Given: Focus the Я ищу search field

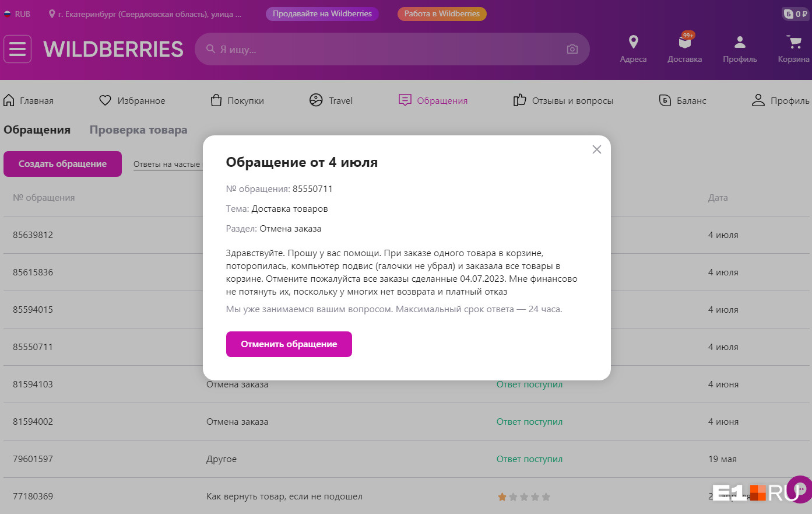Looking at the screenshot, I should pos(385,50).
